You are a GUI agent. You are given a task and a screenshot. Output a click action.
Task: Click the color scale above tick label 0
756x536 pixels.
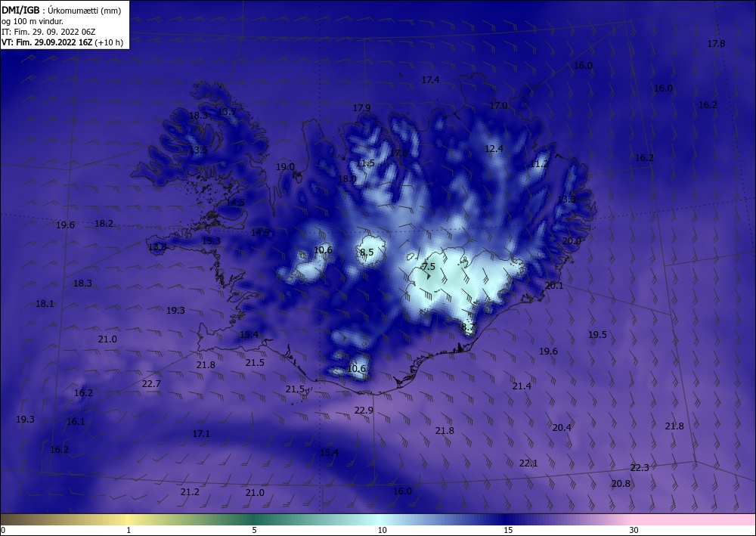pos(3,519)
